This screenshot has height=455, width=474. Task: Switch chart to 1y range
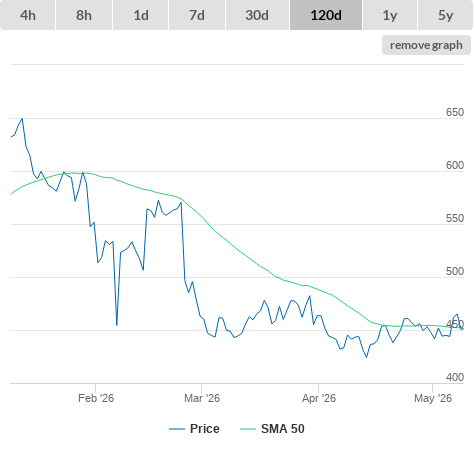click(x=390, y=15)
